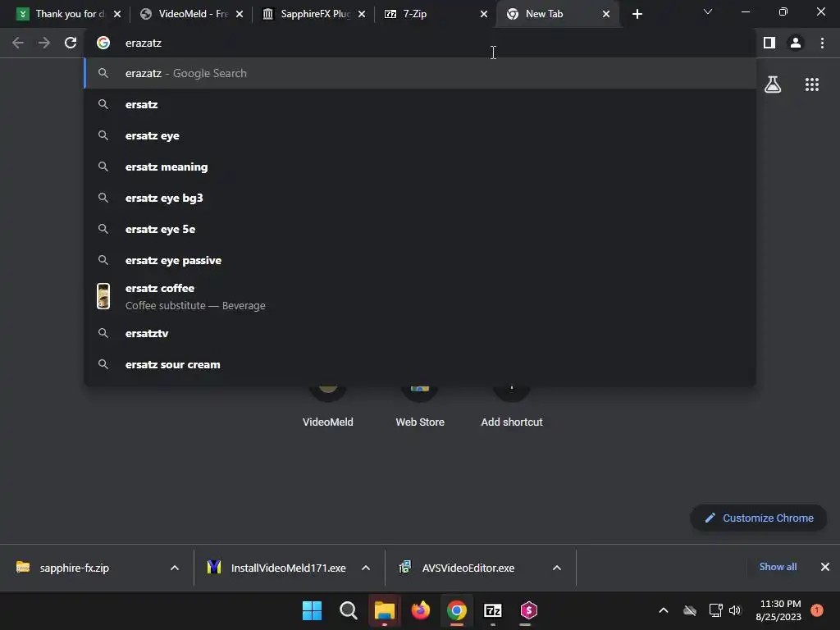840x630 pixels.
Task: Open the volume speaker tray icon
Action: (x=735, y=610)
